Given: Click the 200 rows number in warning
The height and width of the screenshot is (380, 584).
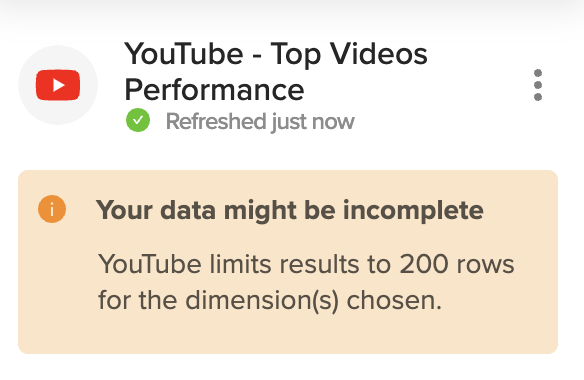Looking at the screenshot, I should pos(457,264).
